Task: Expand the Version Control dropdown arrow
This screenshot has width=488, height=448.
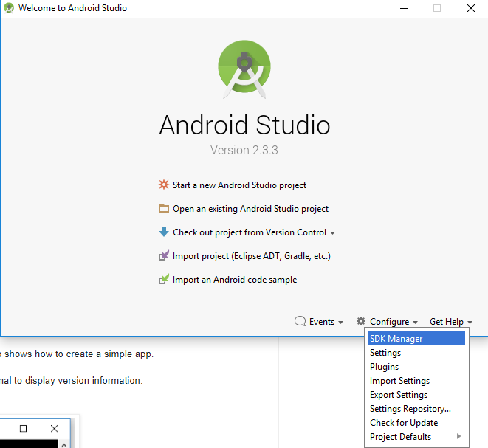Action: (x=332, y=233)
